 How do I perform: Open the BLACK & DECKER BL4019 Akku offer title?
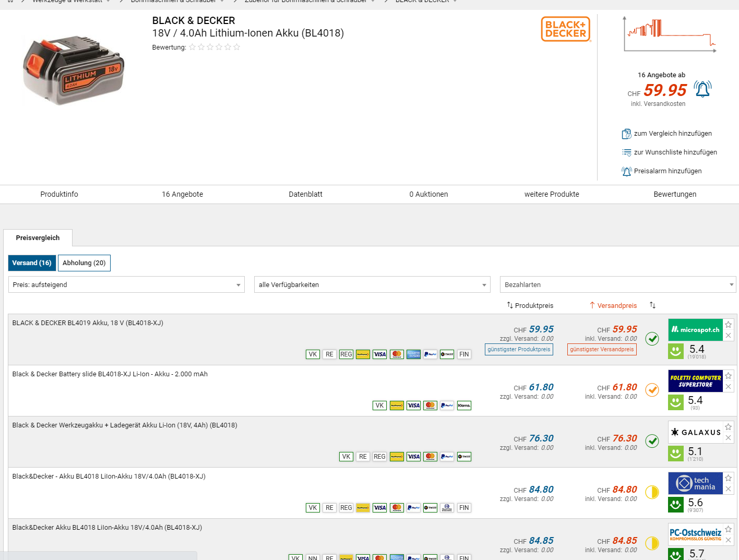tap(88, 323)
